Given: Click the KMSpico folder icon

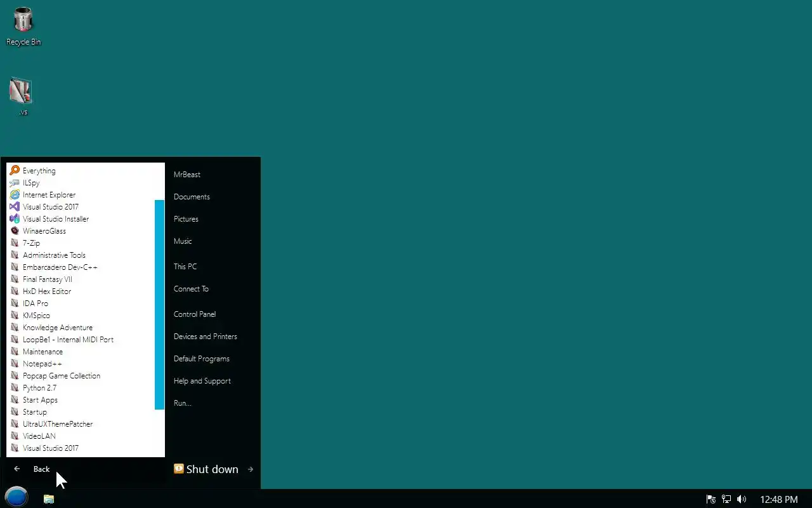Looking at the screenshot, I should point(15,315).
